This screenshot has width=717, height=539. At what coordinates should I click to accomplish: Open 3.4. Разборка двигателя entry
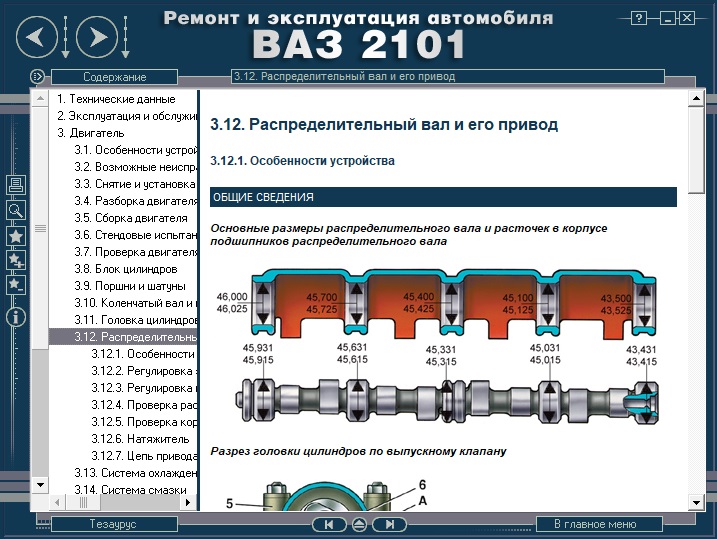click(x=136, y=201)
